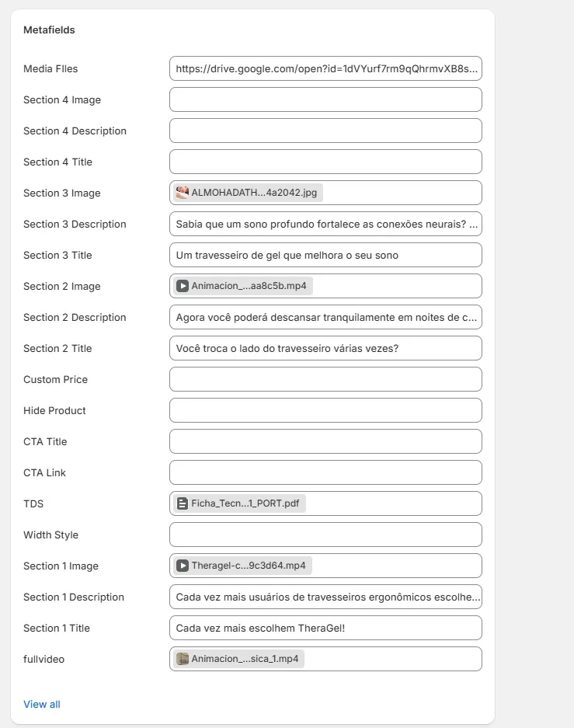Edit the Section 2 Description field

click(x=325, y=318)
